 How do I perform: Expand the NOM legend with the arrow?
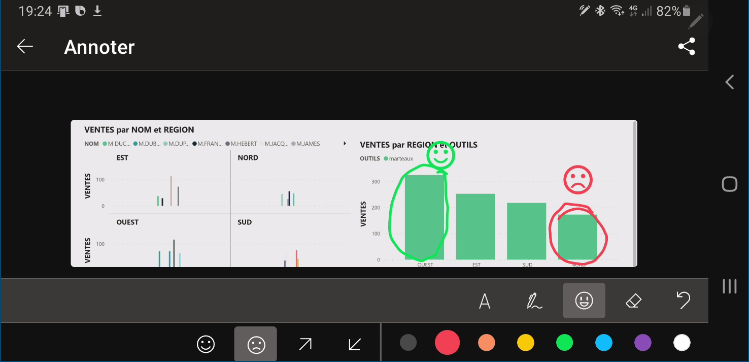point(345,143)
